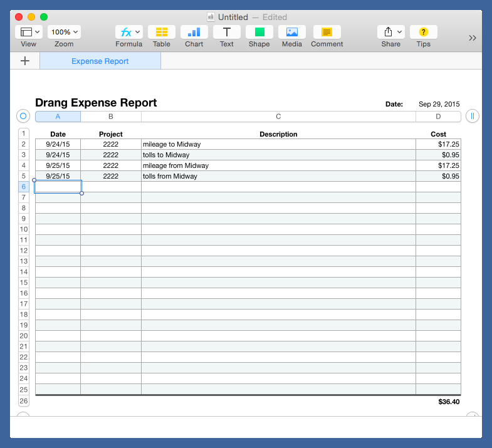This screenshot has width=492, height=448.
Task: Add a Text box
Action: pos(227,32)
